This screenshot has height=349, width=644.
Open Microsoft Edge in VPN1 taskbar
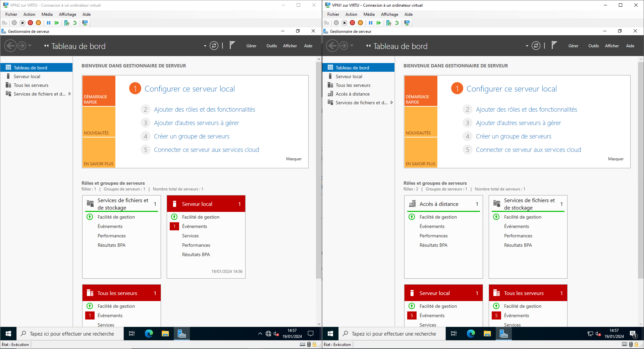(x=471, y=334)
